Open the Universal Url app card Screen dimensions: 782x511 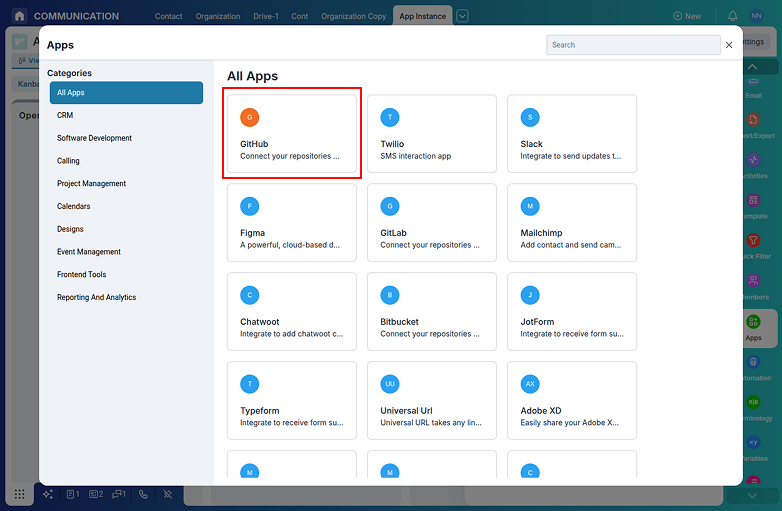432,400
